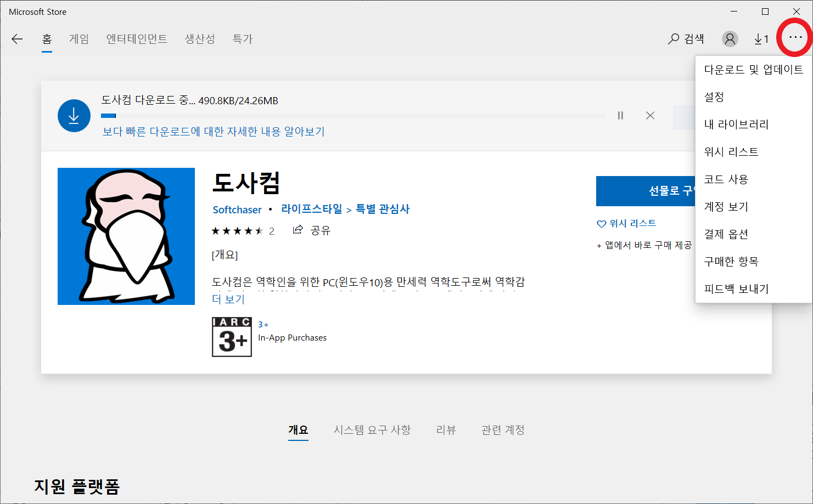
Task: Click the blue download arrow circle icon
Action: click(x=74, y=116)
